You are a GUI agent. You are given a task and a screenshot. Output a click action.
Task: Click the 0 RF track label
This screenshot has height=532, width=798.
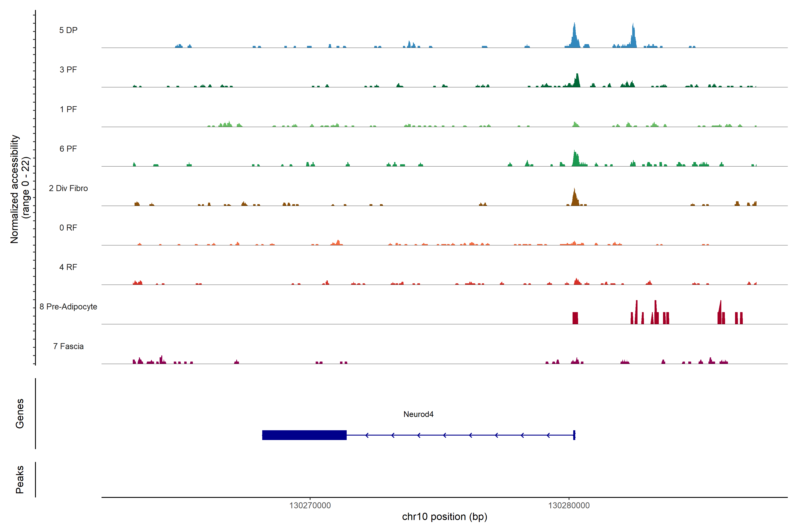click(68, 228)
